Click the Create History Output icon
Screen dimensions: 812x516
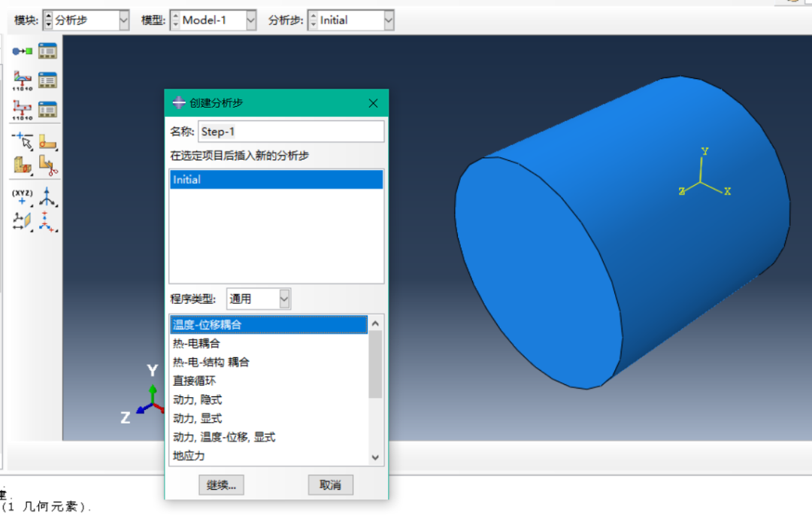(23, 110)
